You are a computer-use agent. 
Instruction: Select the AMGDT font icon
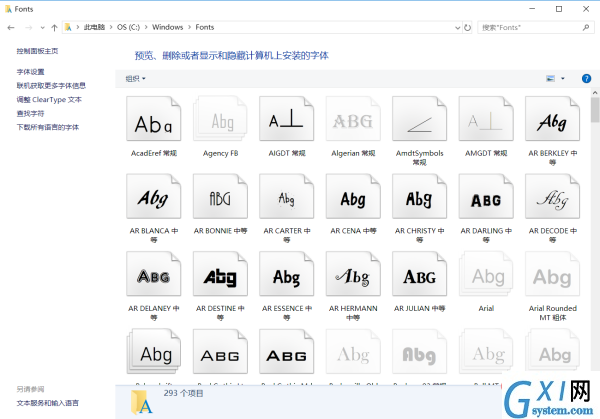coord(486,119)
